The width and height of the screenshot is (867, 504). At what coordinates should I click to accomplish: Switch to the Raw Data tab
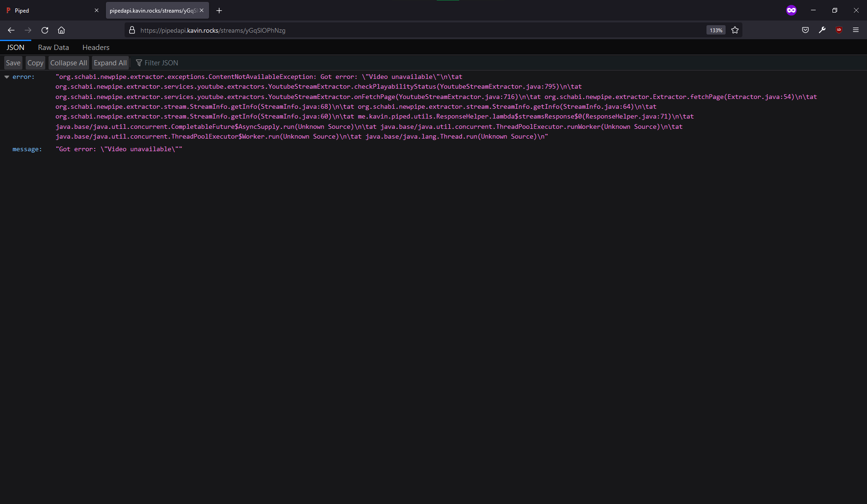[53, 47]
